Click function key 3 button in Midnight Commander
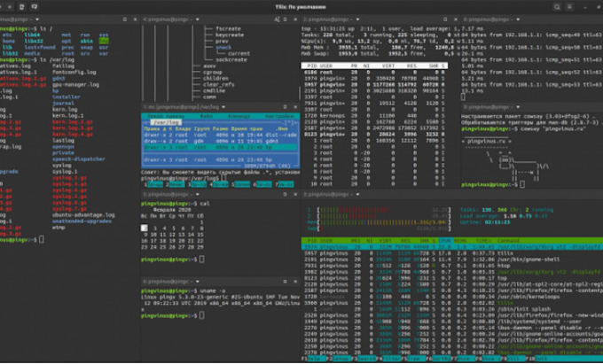603x364 pixels. point(199,185)
